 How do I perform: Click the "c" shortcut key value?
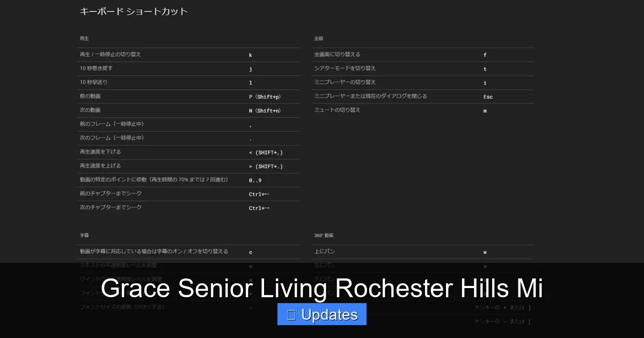click(251, 252)
